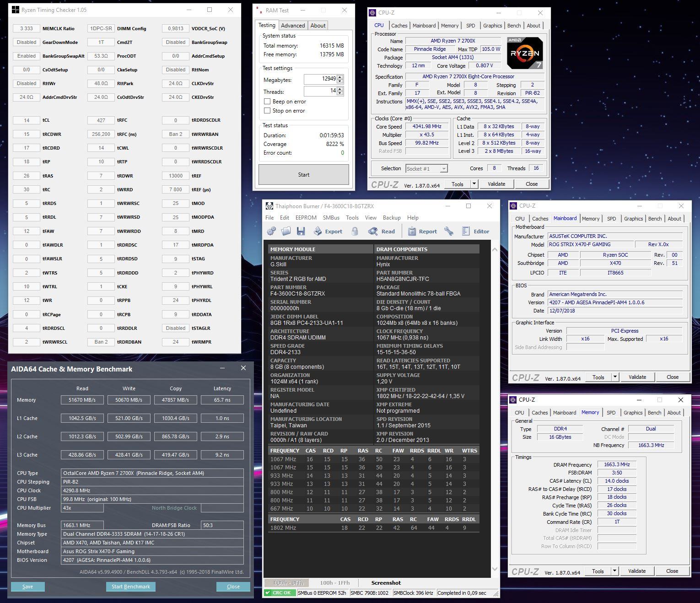Click the scroll up arrow in Thaiphoon Burner

494,250
